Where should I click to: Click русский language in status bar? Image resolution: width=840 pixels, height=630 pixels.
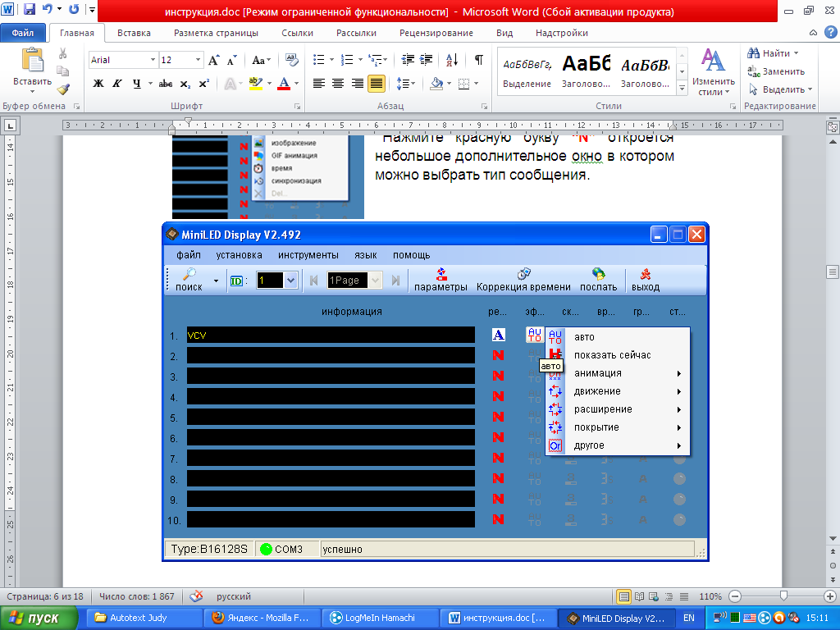coord(234,596)
